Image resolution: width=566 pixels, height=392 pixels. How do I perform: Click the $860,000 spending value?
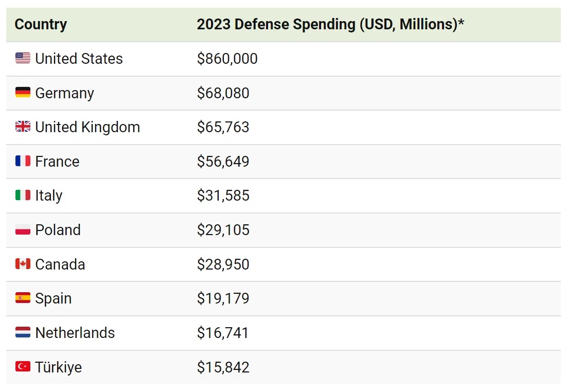[x=227, y=59]
